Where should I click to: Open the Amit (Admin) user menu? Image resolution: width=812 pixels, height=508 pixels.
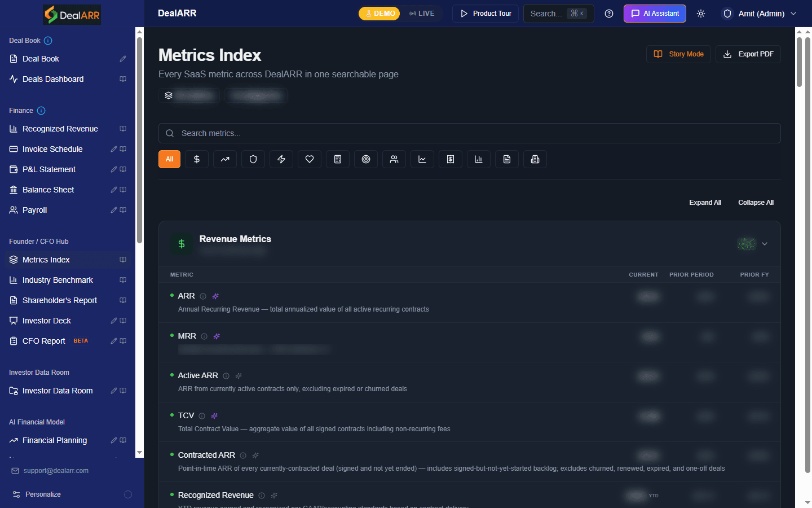760,14
